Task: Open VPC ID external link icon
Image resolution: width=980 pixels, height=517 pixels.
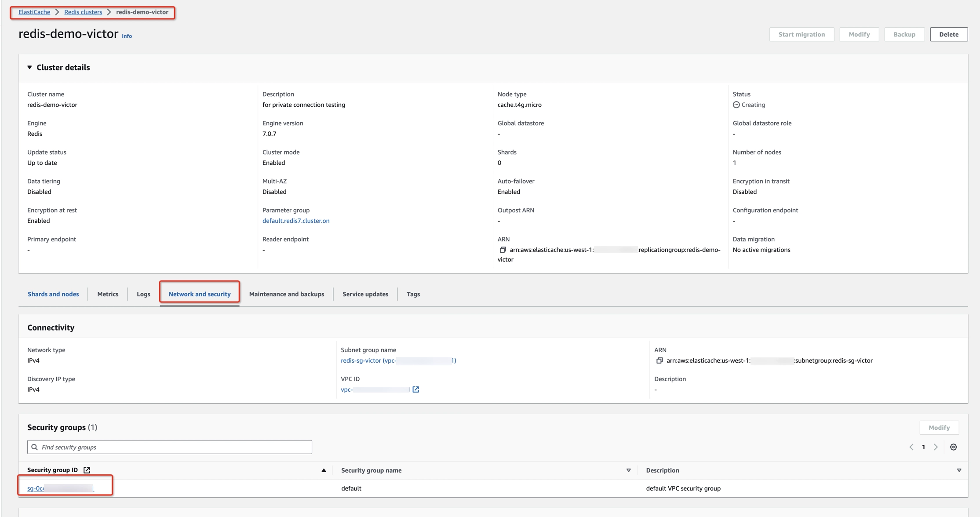Action: pos(415,390)
